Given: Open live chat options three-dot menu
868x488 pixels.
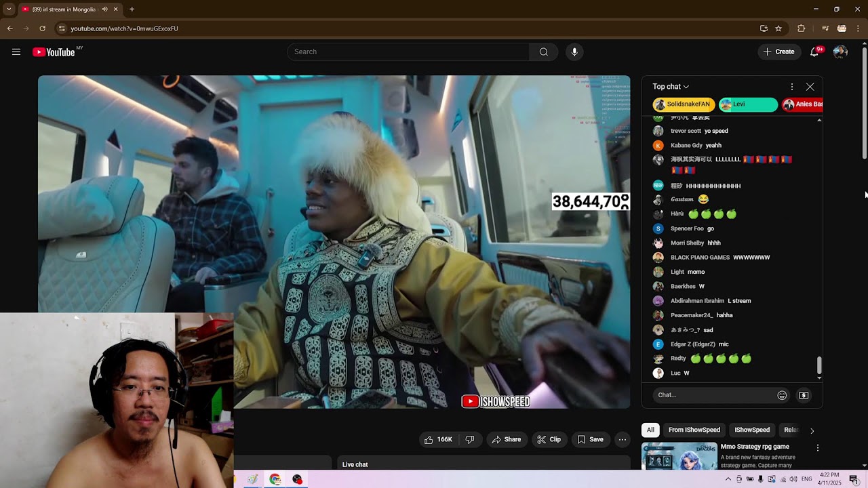Looking at the screenshot, I should 791,87.
